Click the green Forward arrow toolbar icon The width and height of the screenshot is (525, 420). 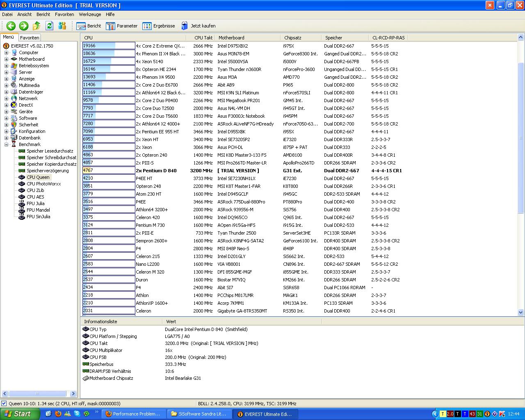pos(24,26)
